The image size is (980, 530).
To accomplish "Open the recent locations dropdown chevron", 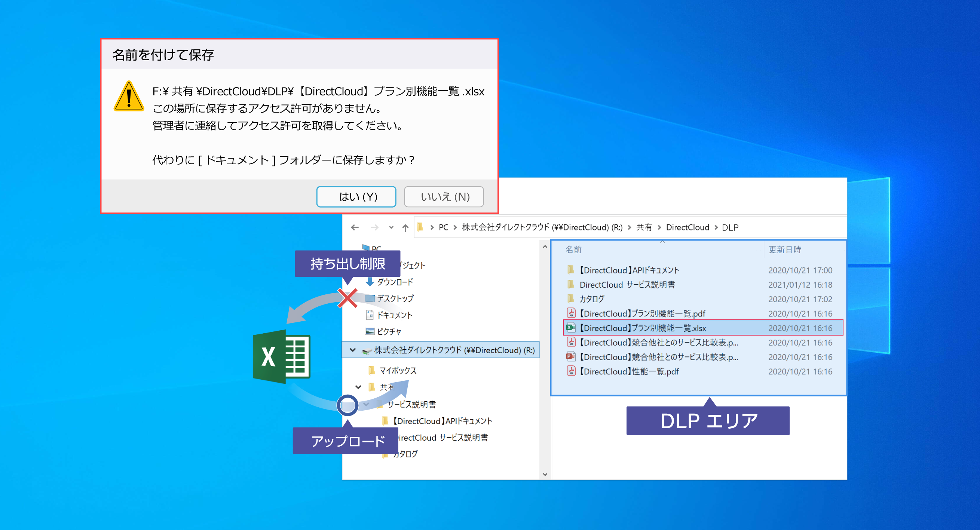I will click(x=391, y=227).
